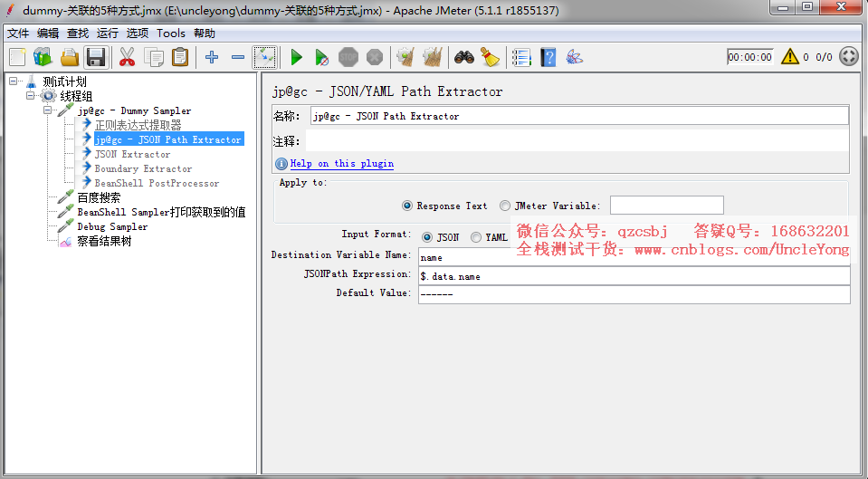Collapse the Dummy Sampler tree node

pyautogui.click(x=48, y=110)
